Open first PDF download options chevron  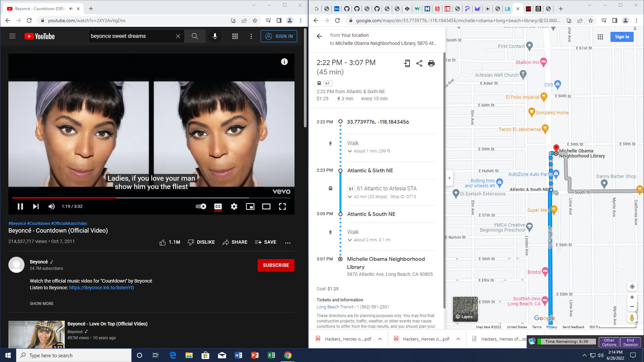point(380,339)
